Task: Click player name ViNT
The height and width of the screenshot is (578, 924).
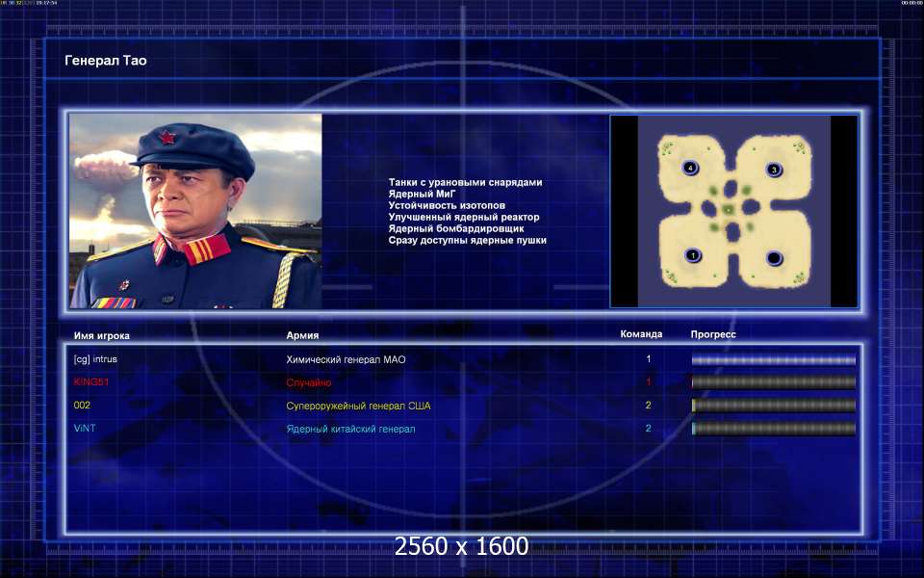Action: click(85, 428)
